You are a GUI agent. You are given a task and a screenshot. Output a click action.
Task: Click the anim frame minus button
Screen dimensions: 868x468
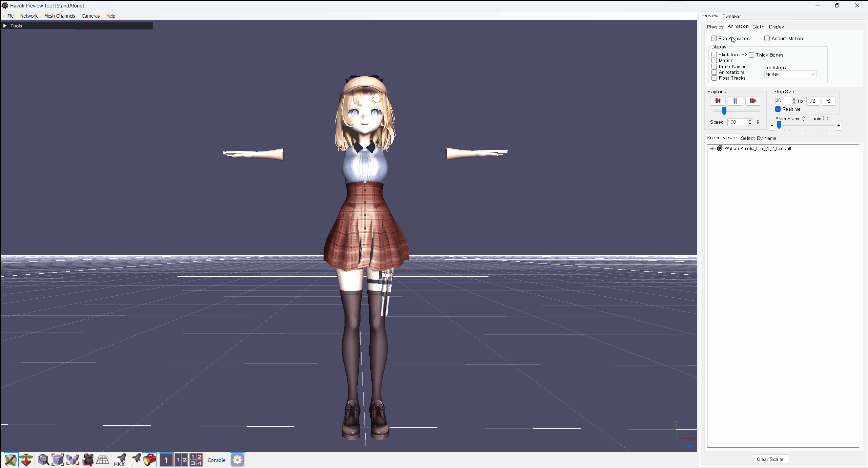[772, 126]
